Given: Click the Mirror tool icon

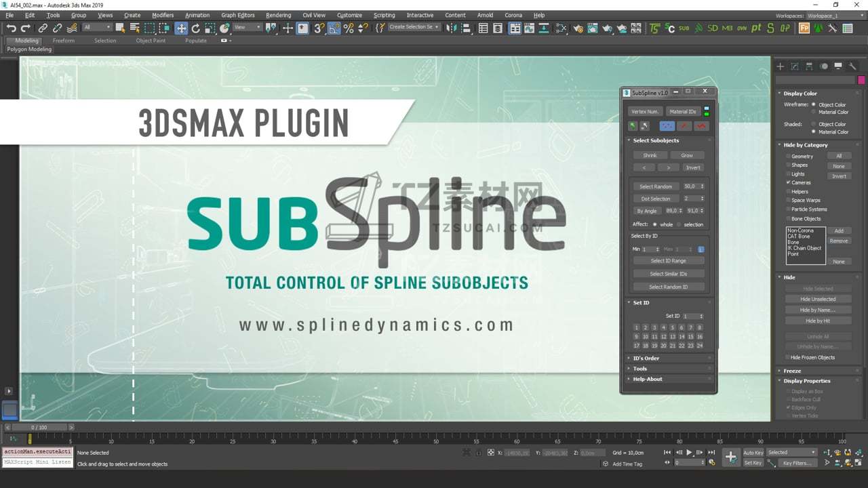Looking at the screenshot, I should (452, 28).
